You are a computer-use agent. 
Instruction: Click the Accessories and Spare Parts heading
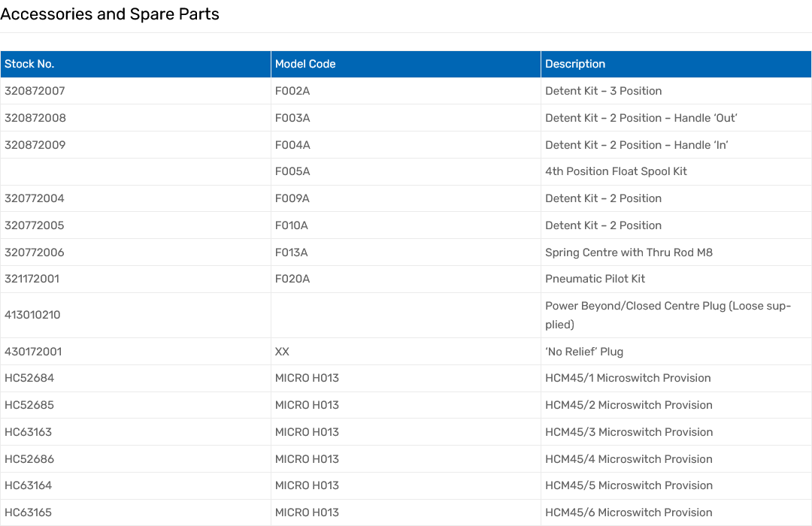coord(110,14)
